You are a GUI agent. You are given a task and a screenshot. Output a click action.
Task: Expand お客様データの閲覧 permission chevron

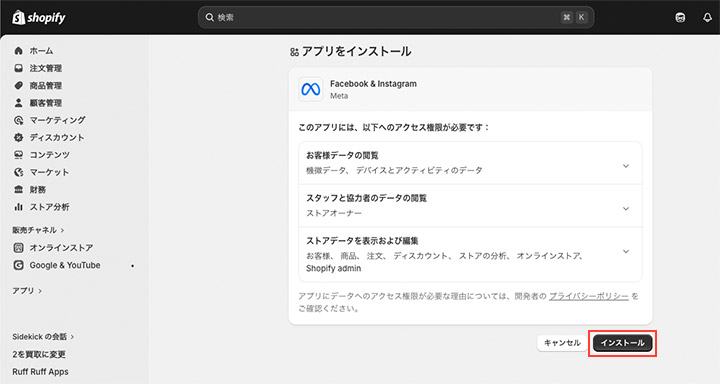(625, 166)
